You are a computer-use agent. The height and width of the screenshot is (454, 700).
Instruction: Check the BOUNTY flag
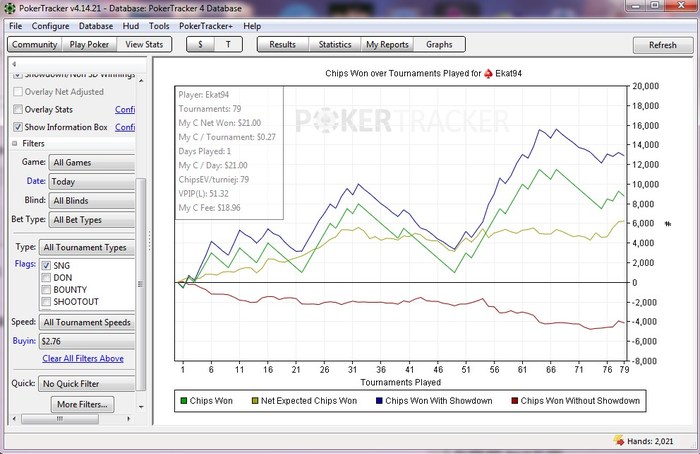(x=46, y=290)
